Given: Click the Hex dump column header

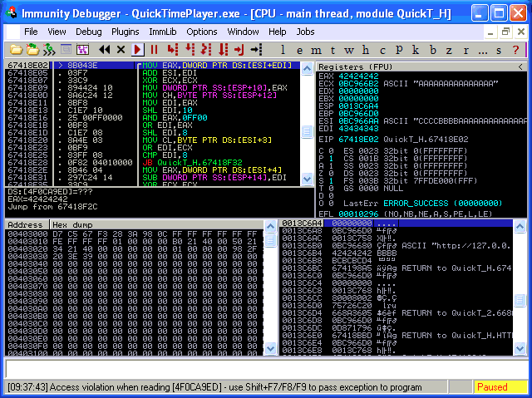Looking at the screenshot, I should [x=71, y=224].
